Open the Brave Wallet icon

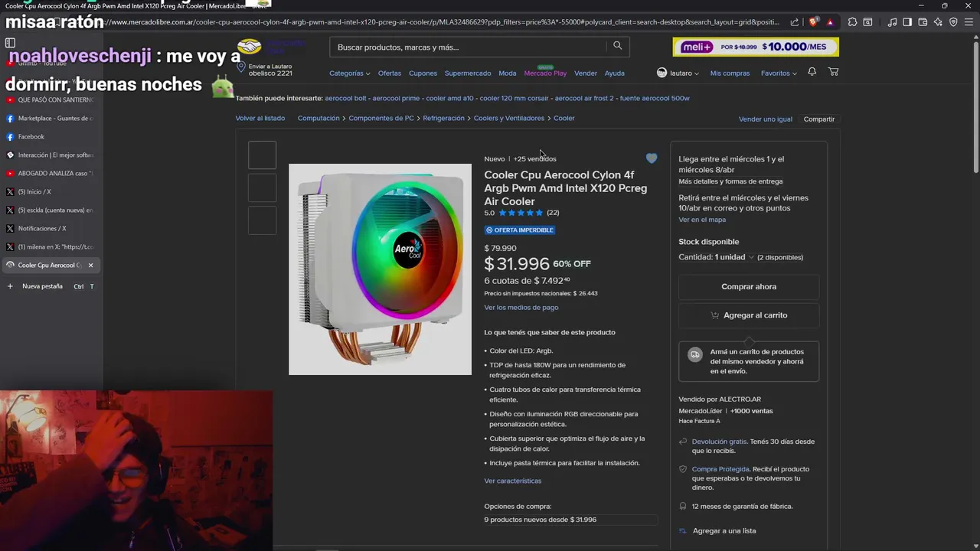click(x=923, y=22)
